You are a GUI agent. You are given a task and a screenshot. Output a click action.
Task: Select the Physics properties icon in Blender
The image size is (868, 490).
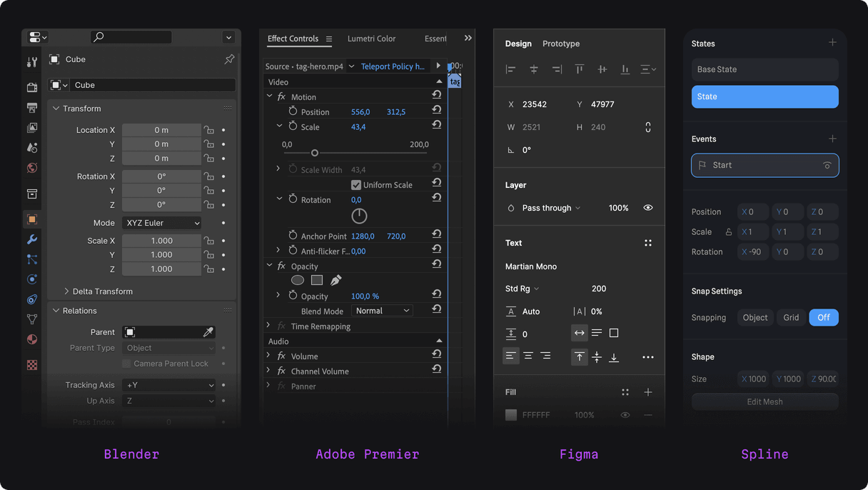coord(31,279)
